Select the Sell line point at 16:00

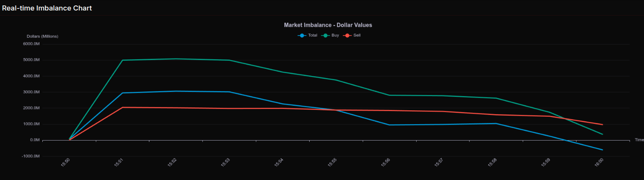point(602,125)
